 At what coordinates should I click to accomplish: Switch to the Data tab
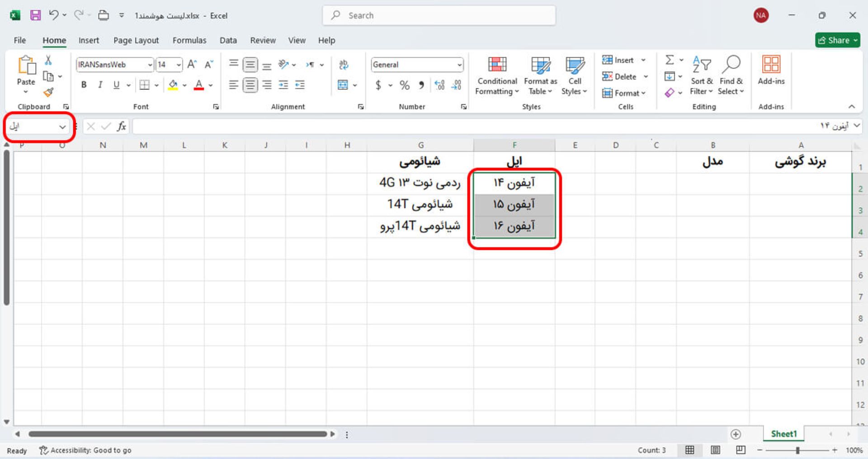tap(228, 40)
